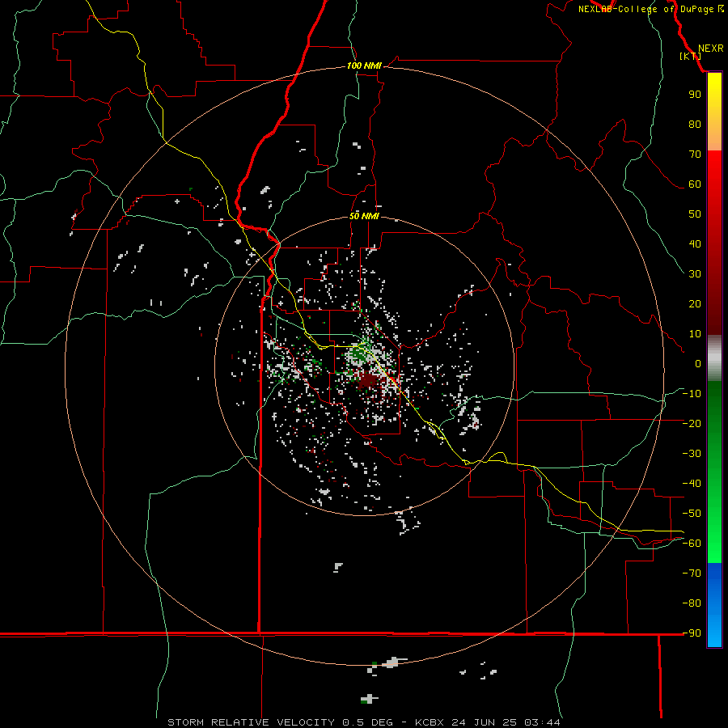Click the blue bottom segment of color bar
This screenshot has height=728, width=728.
(x=714, y=605)
